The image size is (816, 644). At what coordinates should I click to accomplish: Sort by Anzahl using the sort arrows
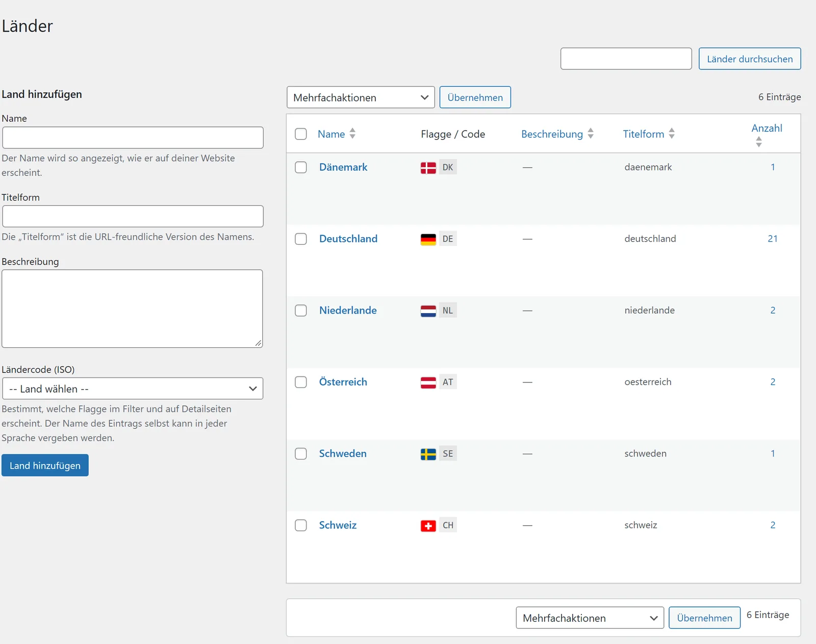pos(759,142)
